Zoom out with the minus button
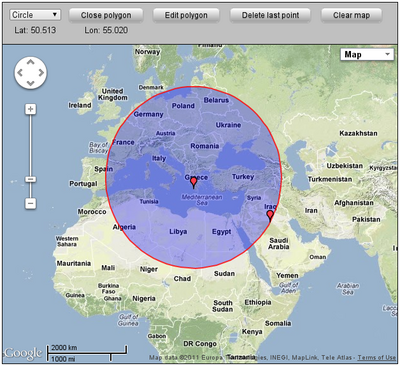 coord(31,203)
